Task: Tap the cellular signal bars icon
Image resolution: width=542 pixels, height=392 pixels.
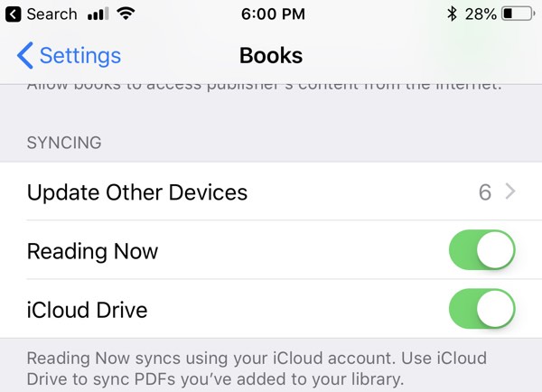Action: 98,14
